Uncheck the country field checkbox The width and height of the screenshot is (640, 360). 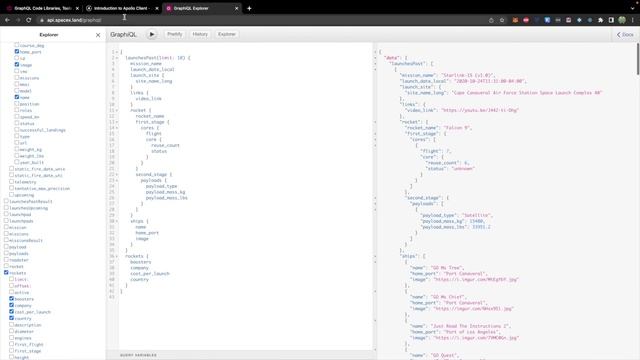(11, 318)
